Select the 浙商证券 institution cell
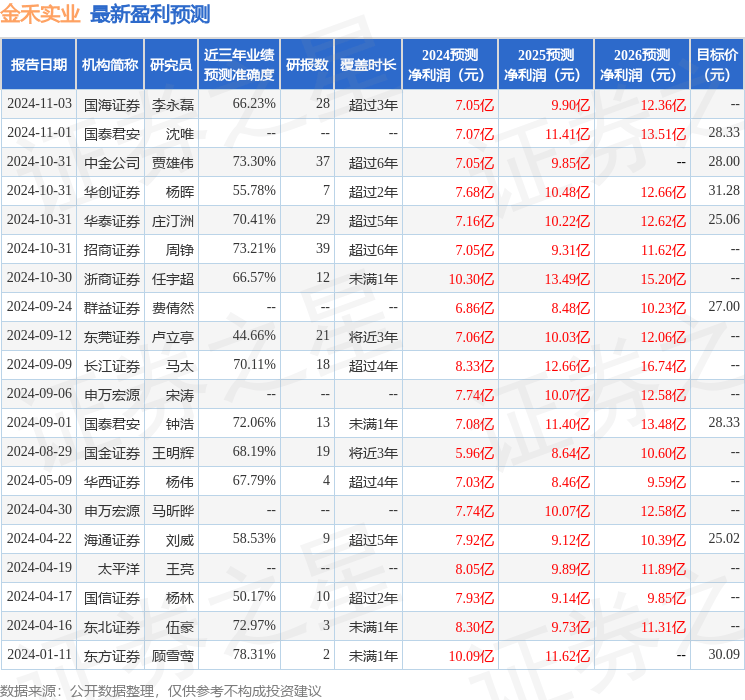This screenshot has height=700, width=745. pos(112,279)
